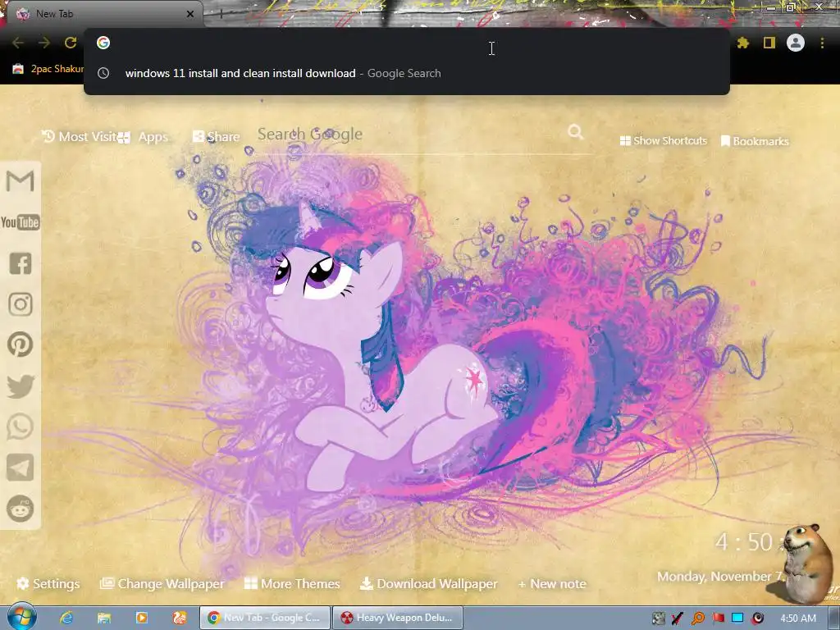Open Windows Explorer folder in taskbar
The image size is (840, 630).
[x=104, y=618]
